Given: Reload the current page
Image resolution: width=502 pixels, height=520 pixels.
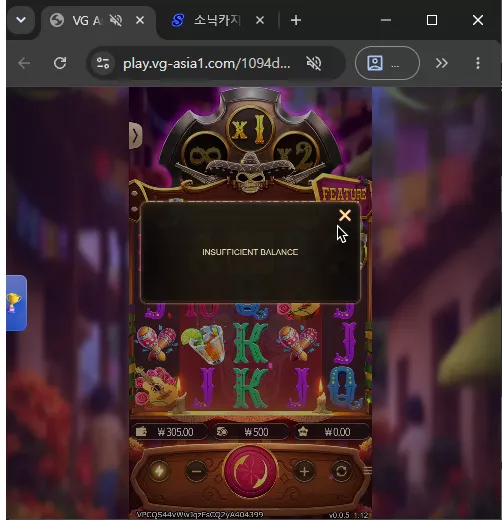Looking at the screenshot, I should click(60, 63).
